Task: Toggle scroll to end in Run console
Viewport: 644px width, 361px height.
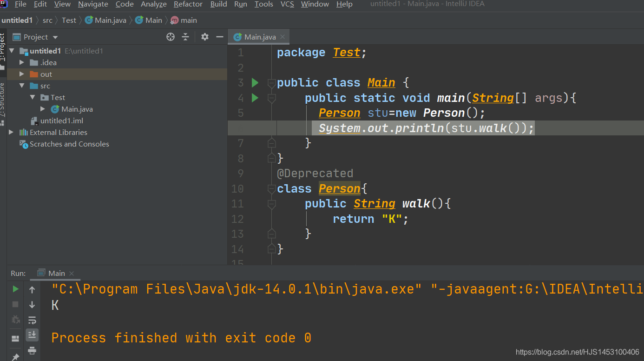Action: click(32, 334)
